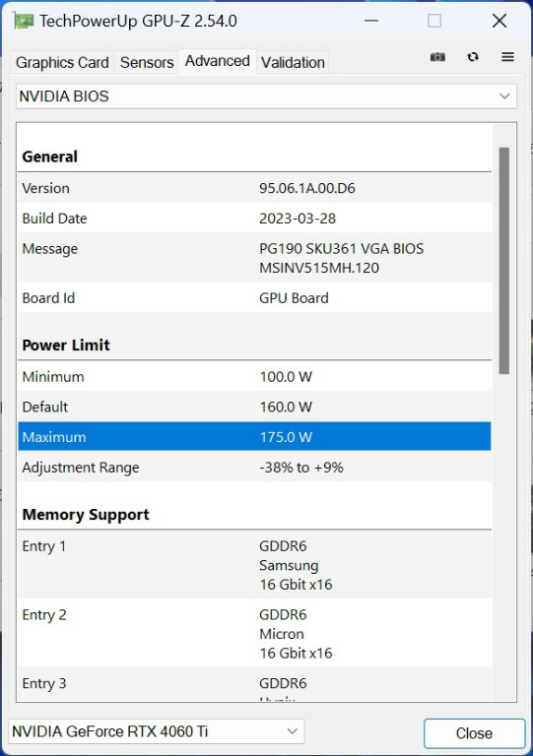The height and width of the screenshot is (756, 533).
Task: Click the vertical scrollbar thumb
Action: pyautogui.click(x=504, y=260)
